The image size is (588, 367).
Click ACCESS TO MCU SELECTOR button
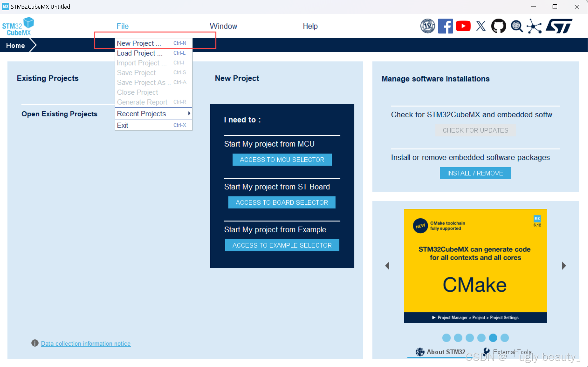pyautogui.click(x=282, y=159)
